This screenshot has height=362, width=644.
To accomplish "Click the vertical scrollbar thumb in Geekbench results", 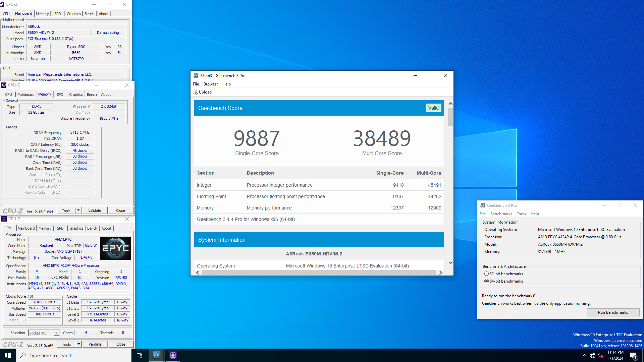I will (450, 117).
